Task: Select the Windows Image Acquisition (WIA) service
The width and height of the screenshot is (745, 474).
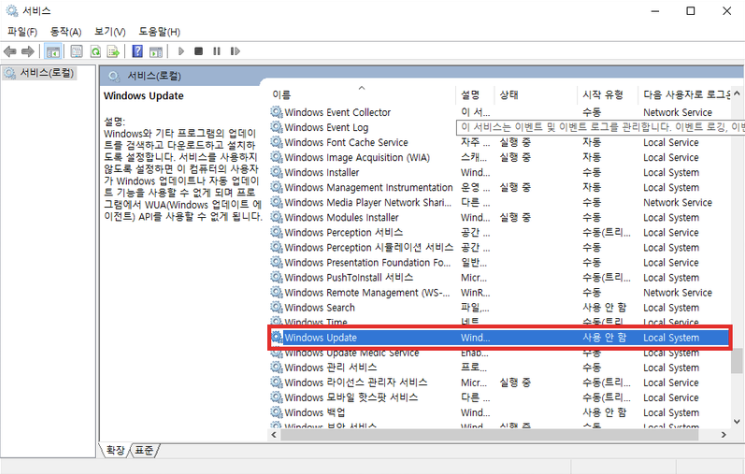Action: [357, 157]
